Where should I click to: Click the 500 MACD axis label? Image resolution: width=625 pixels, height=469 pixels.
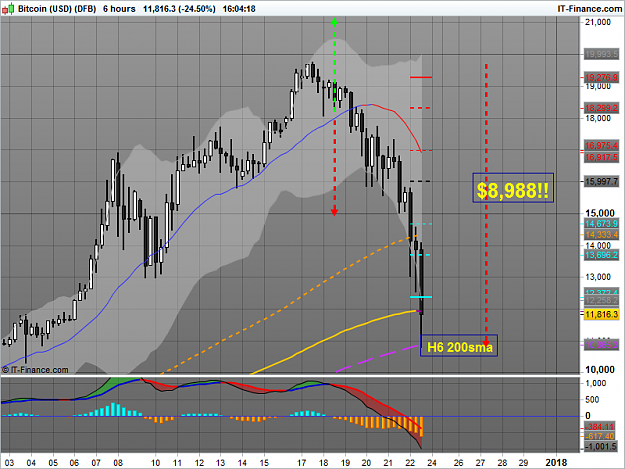coord(592,400)
